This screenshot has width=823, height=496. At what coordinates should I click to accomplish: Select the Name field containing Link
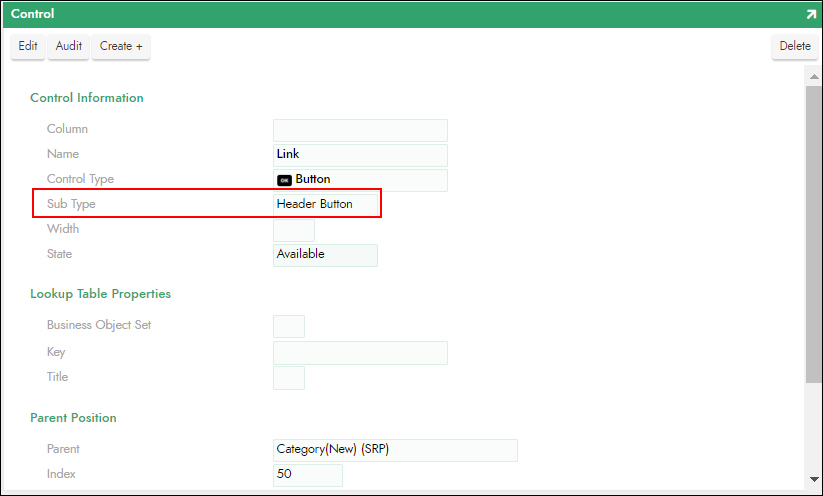[360, 155]
